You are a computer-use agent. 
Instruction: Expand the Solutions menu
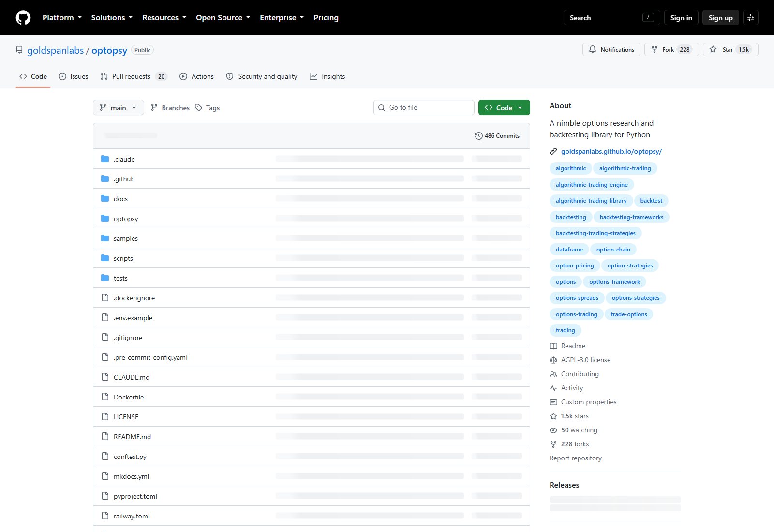[x=112, y=18]
